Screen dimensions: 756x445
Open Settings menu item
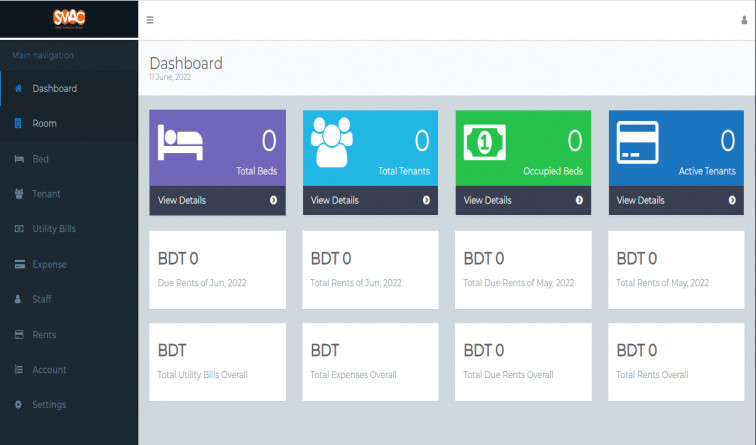pyautogui.click(x=69, y=405)
